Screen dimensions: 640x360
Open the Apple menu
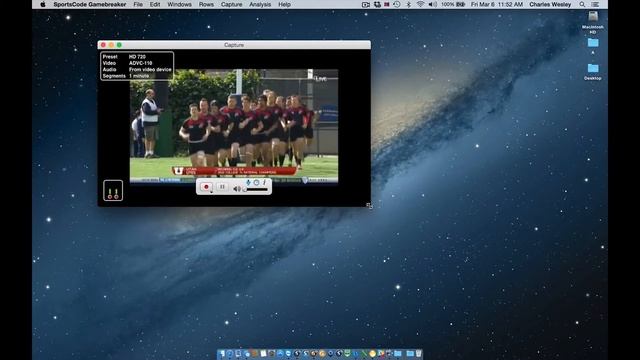tap(43, 4)
